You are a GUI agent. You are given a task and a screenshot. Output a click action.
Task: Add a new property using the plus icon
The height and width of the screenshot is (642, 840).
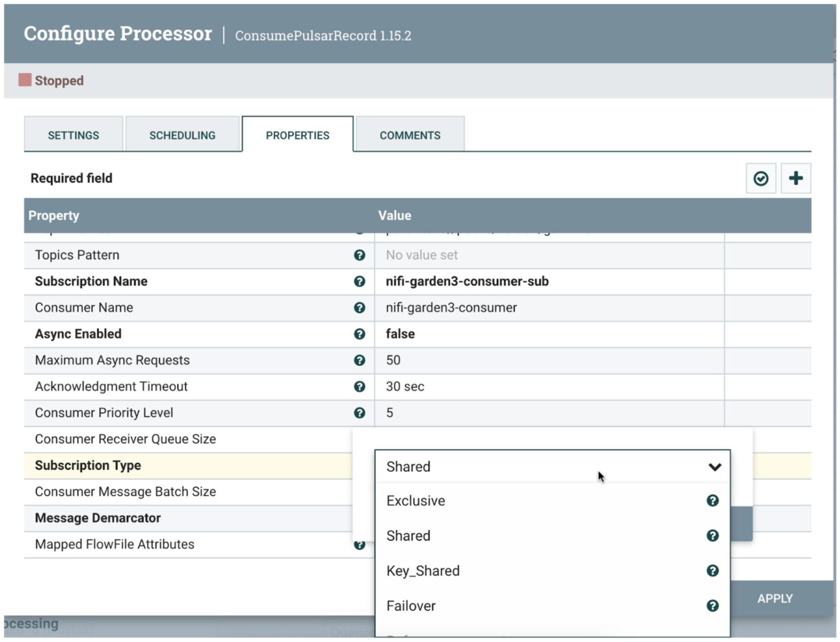point(796,178)
